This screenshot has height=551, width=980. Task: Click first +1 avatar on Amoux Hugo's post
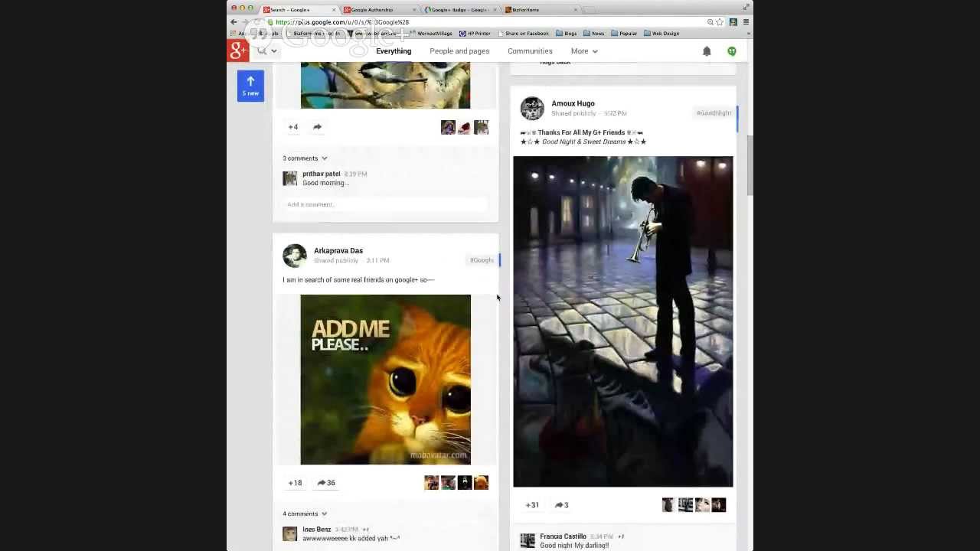point(668,505)
